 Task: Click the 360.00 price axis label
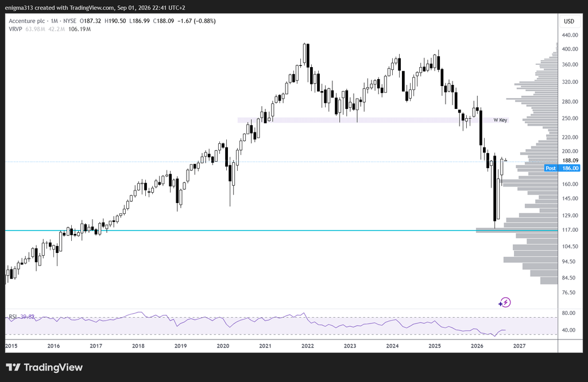pos(570,64)
